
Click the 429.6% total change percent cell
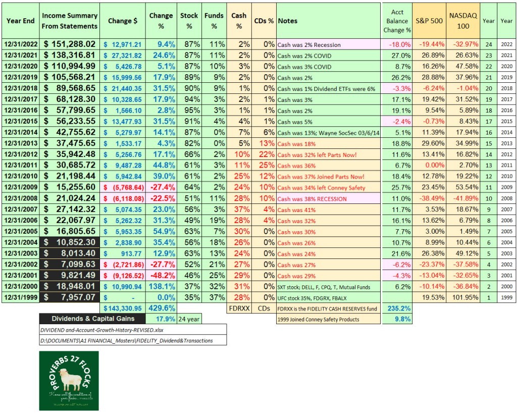click(x=161, y=308)
